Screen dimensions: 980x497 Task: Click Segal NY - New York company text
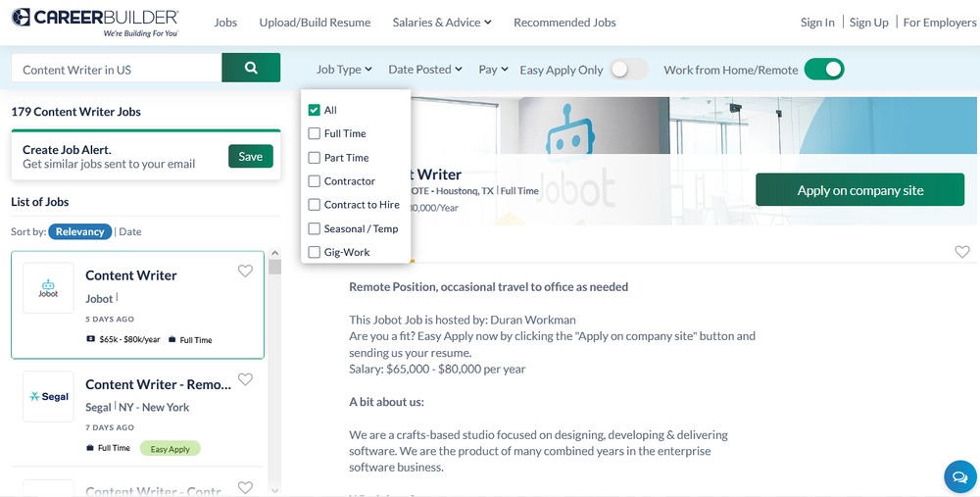point(137,407)
